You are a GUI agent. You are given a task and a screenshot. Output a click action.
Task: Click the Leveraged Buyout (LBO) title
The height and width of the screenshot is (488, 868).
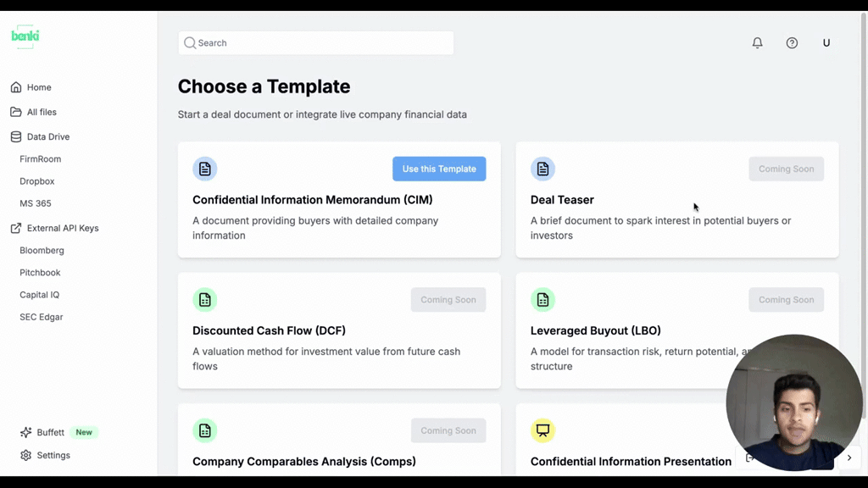[x=596, y=330]
